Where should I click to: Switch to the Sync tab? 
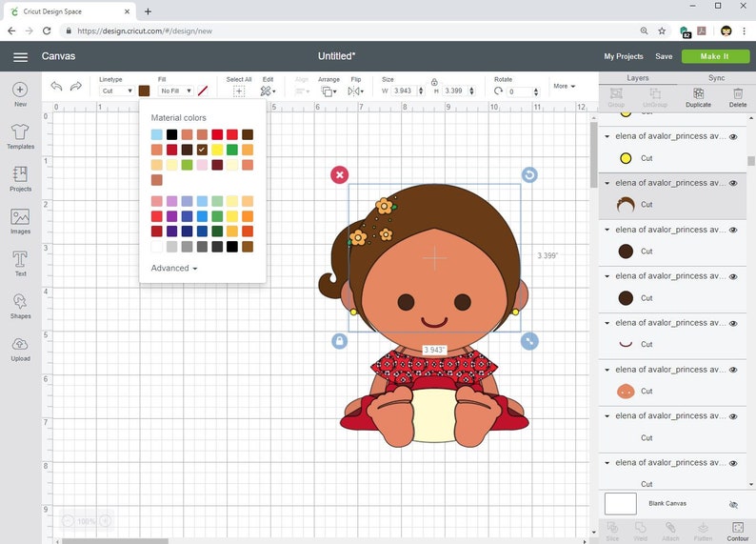click(x=716, y=77)
